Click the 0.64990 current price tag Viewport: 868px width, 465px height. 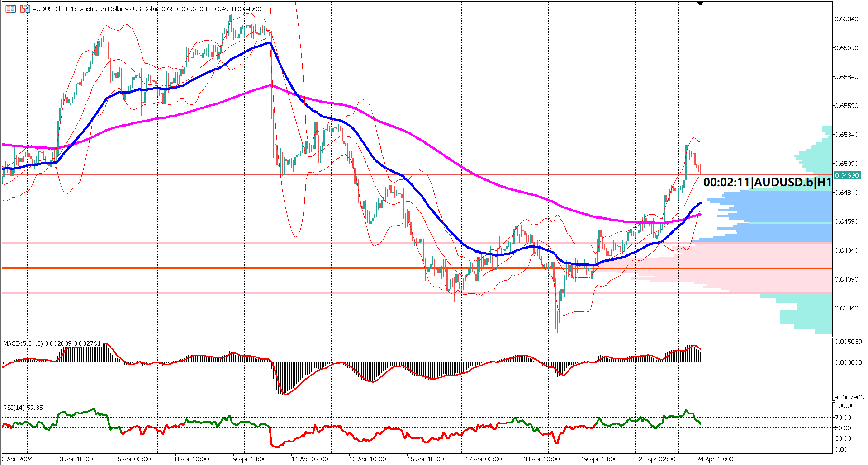(x=846, y=175)
